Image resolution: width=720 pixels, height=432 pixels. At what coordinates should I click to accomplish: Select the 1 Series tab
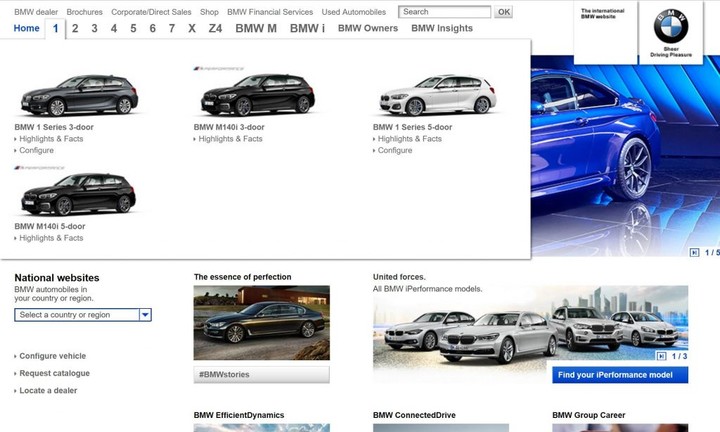(56, 29)
